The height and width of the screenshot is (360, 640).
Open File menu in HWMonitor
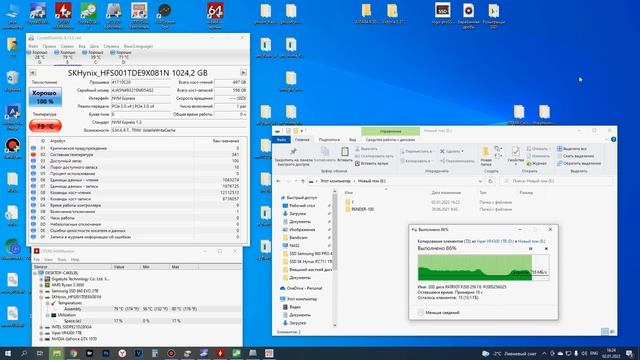[37, 260]
